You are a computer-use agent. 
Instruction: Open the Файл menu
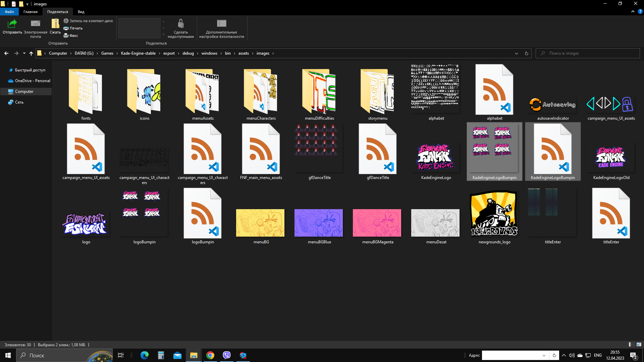pos(9,12)
